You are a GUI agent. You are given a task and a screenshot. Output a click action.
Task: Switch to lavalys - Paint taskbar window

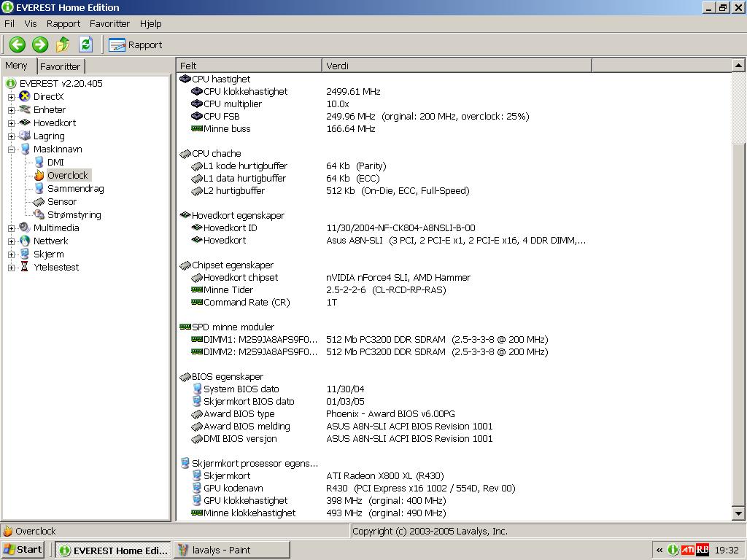point(231,550)
